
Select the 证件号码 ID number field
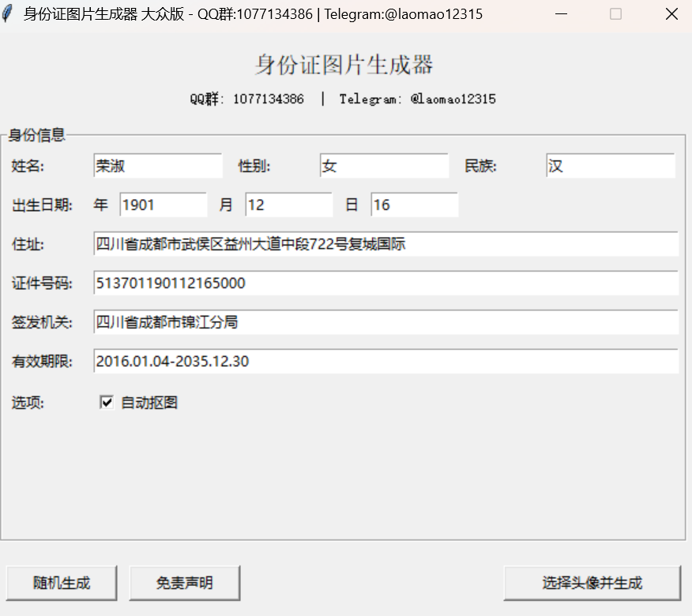385,283
